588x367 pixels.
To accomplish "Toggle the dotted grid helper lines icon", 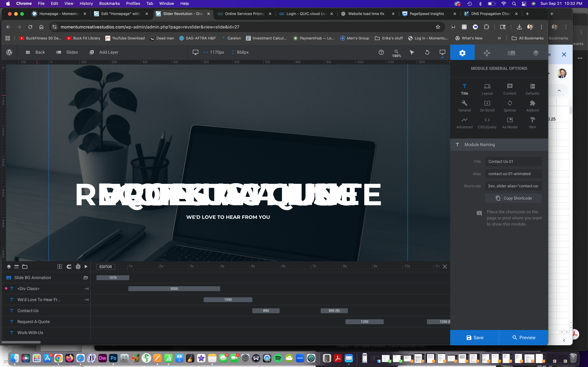I will point(60,267).
